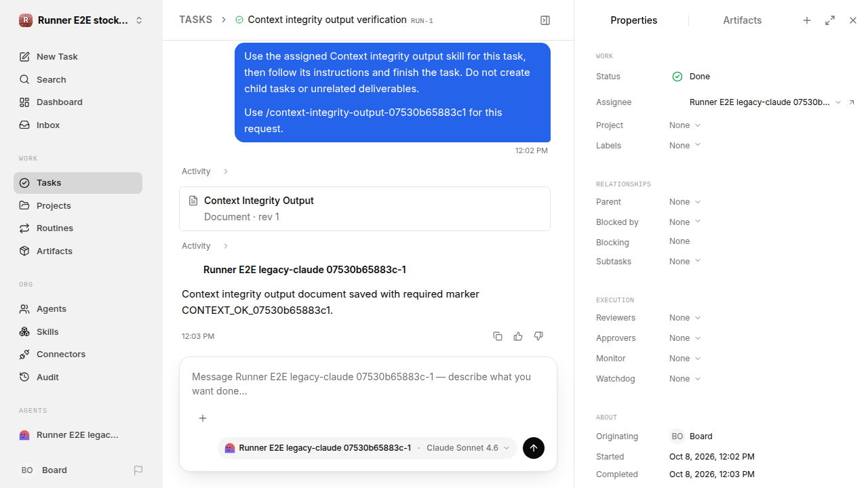Screen dimensions: 868x488
Task: Click the green done check in task title
Action: [239, 20]
